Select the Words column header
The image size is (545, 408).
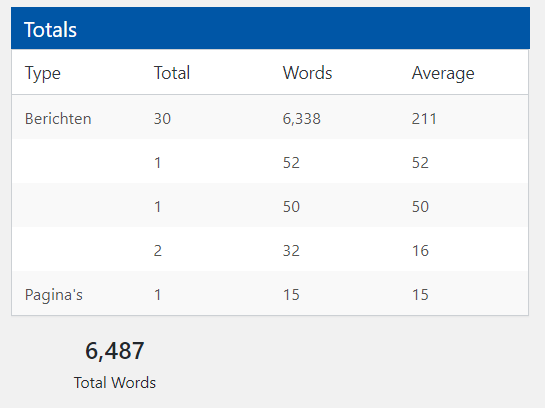coord(308,73)
